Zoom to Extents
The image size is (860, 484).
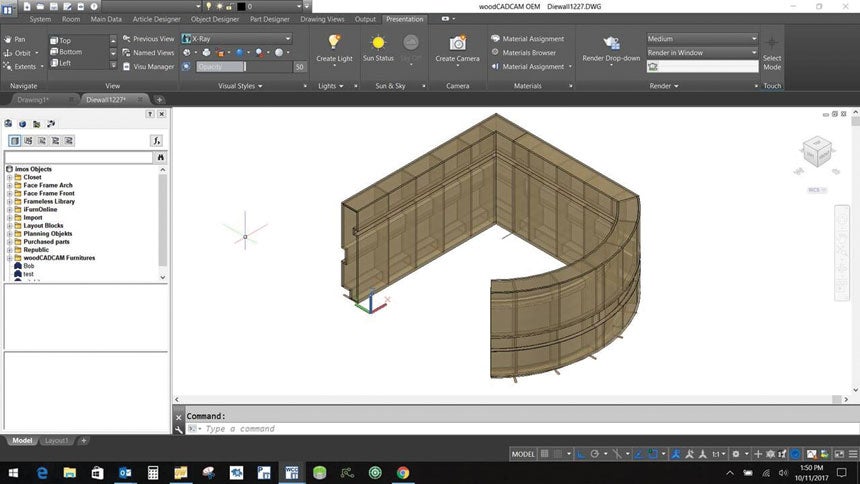click(20, 66)
